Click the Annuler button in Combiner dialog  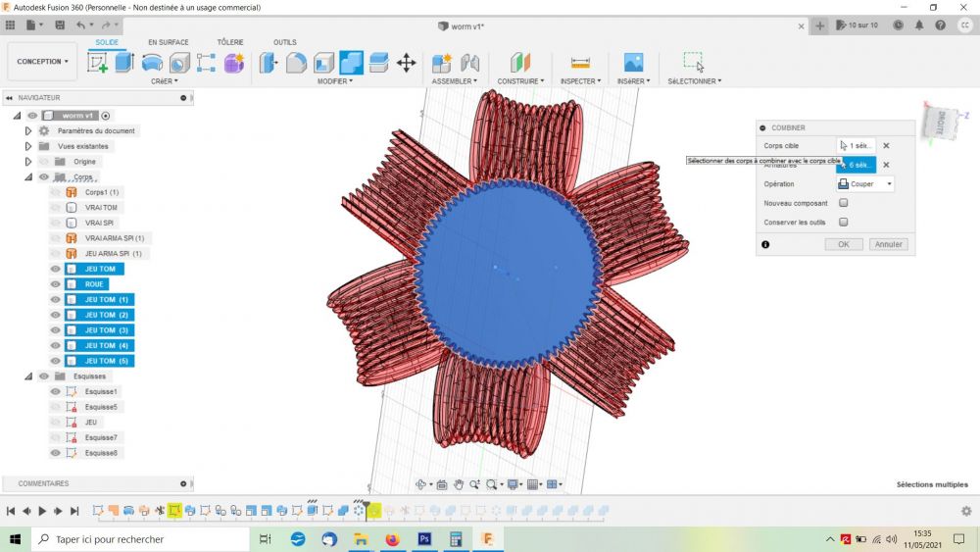(888, 244)
